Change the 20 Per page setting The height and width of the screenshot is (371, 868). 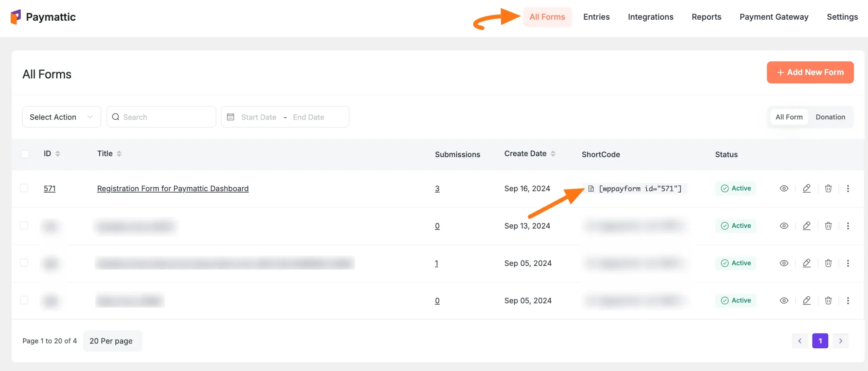[112, 341]
